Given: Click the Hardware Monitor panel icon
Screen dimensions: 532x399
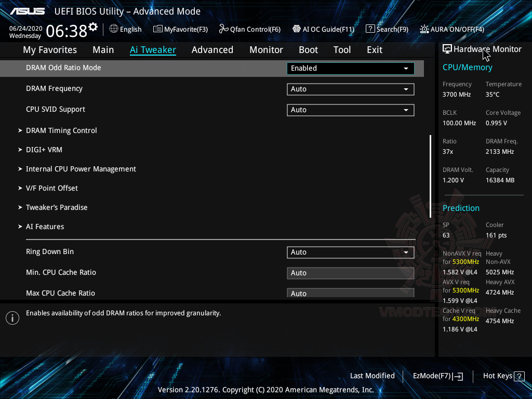Looking at the screenshot, I should (447, 48).
